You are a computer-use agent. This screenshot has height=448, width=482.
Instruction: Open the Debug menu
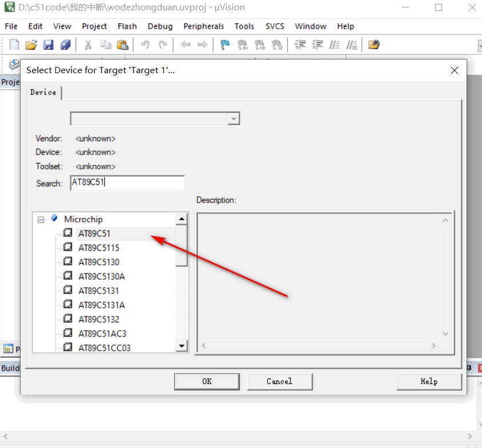click(x=160, y=26)
